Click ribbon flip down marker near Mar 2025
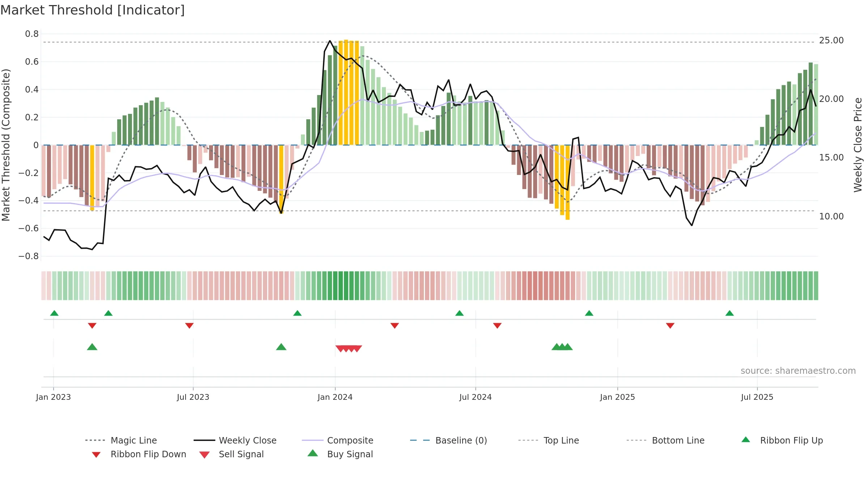The image size is (868, 488). [x=670, y=326]
